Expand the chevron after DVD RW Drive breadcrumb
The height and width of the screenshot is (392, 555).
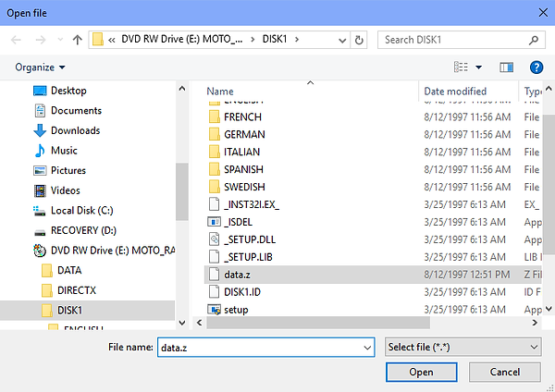(253, 39)
